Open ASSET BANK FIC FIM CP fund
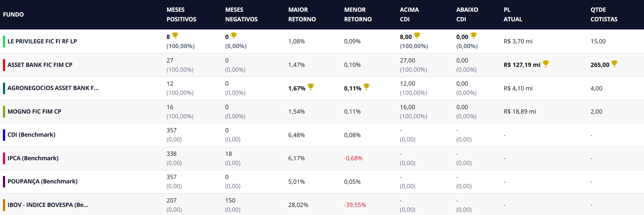Viewport: 644px width, 215px height. click(x=40, y=65)
